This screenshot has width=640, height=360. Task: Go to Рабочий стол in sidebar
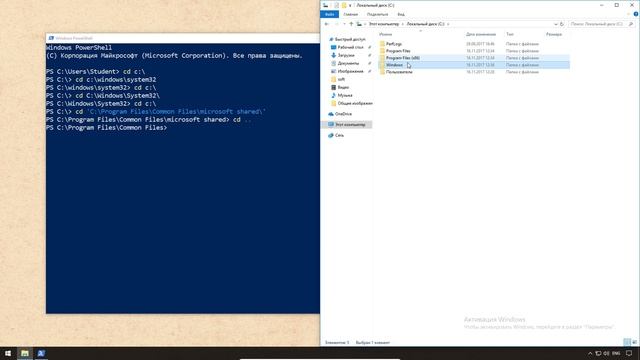pyautogui.click(x=350, y=47)
